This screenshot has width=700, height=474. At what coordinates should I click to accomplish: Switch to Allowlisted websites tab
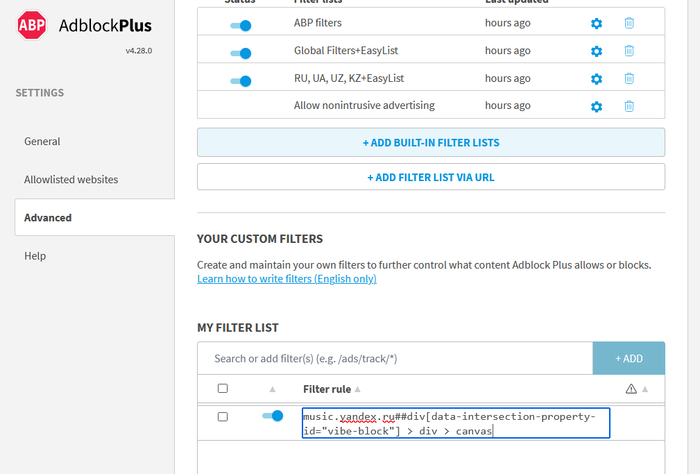click(x=71, y=180)
